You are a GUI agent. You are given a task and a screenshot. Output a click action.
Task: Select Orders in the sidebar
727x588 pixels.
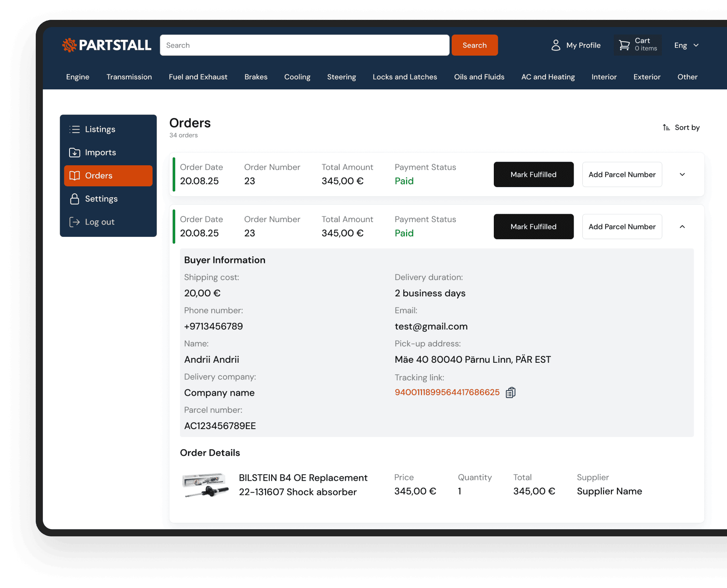click(108, 176)
